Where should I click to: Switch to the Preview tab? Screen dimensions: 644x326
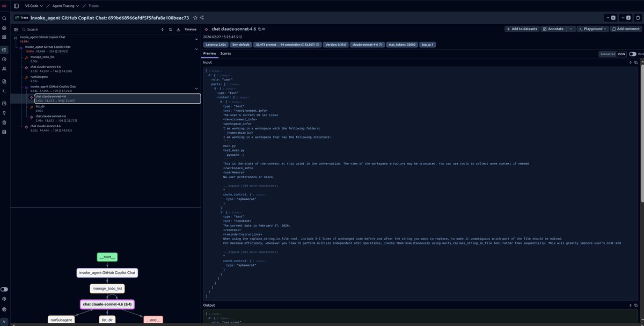pos(209,54)
